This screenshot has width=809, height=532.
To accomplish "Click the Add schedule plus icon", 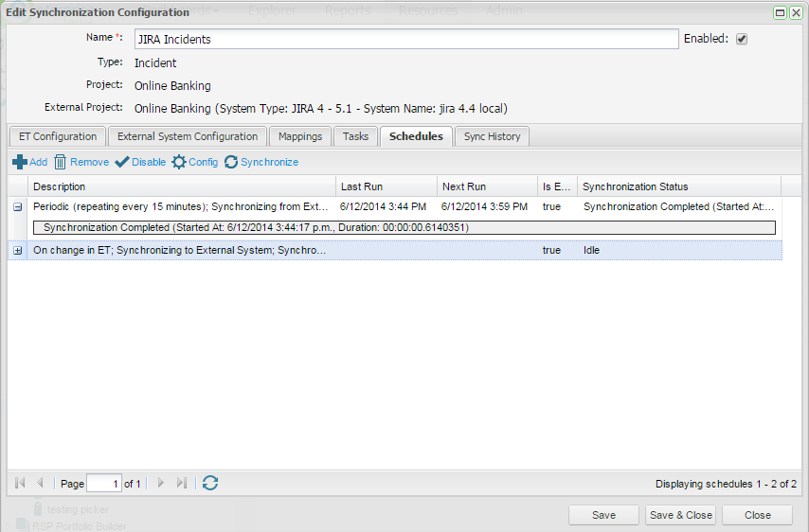I will (x=19, y=162).
